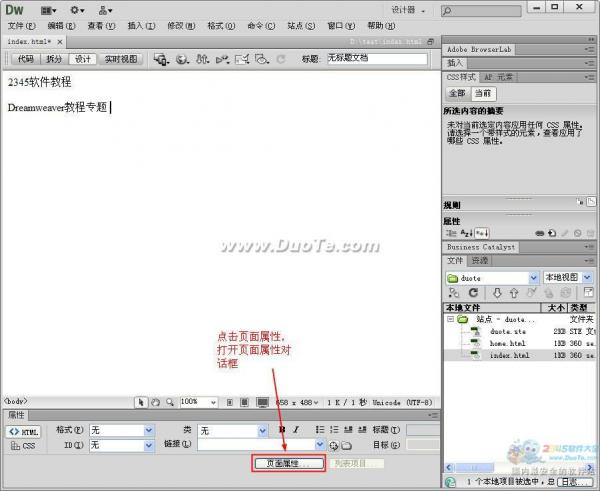Click the 页面属性 page properties button
The image size is (600, 491).
tap(289, 463)
